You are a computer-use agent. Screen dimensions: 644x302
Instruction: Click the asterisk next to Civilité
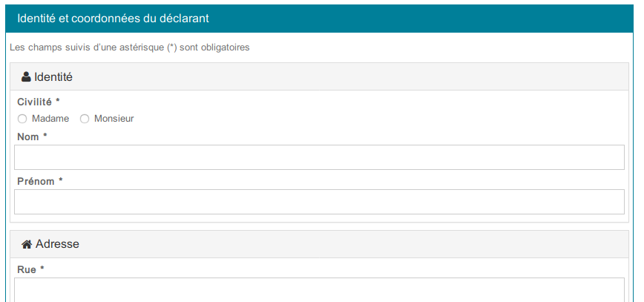pyautogui.click(x=58, y=101)
